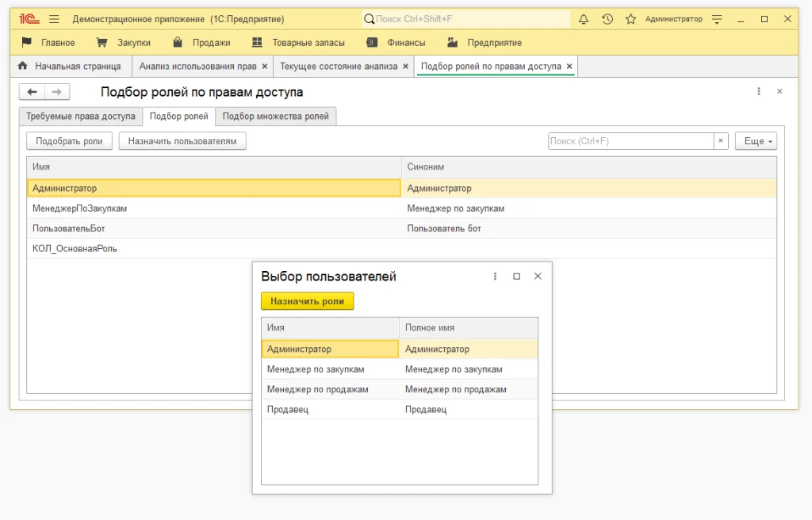Click the global search magnifier icon

369,19
